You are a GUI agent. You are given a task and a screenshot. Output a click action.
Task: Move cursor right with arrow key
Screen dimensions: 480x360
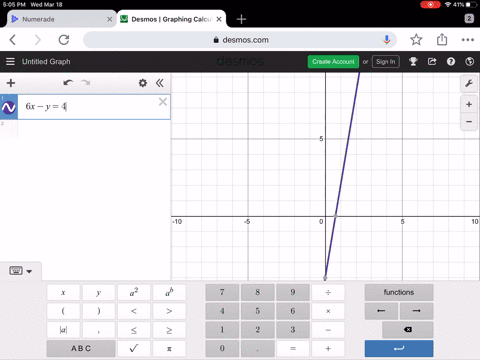[x=417, y=311]
